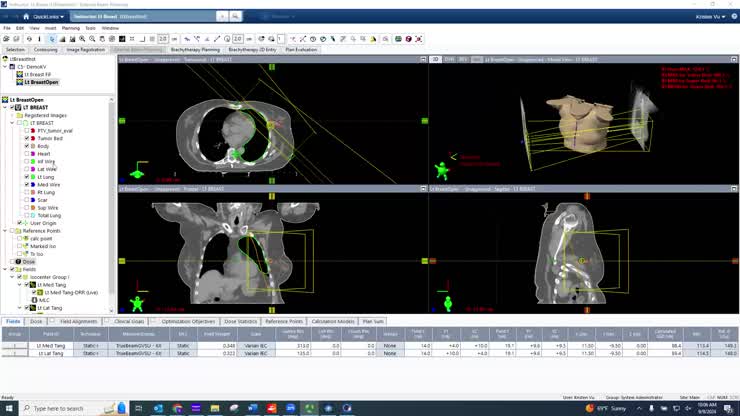Toggle Heart structure visibility checkbox

(x=27, y=154)
